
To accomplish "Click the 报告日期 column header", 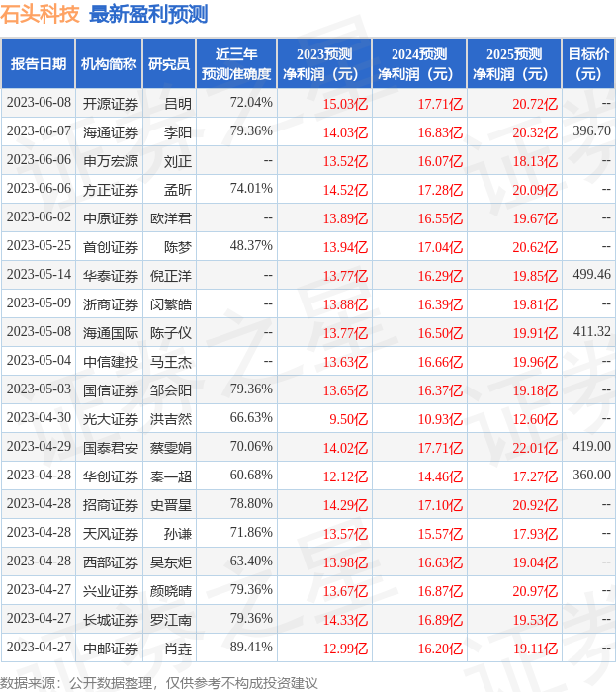I will (38, 63).
